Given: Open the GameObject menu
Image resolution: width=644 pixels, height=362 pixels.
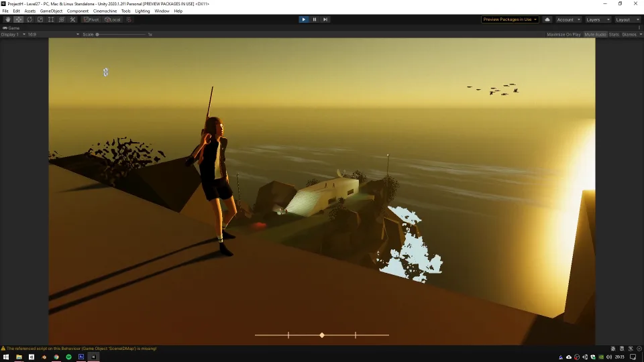Looking at the screenshot, I should point(51,11).
